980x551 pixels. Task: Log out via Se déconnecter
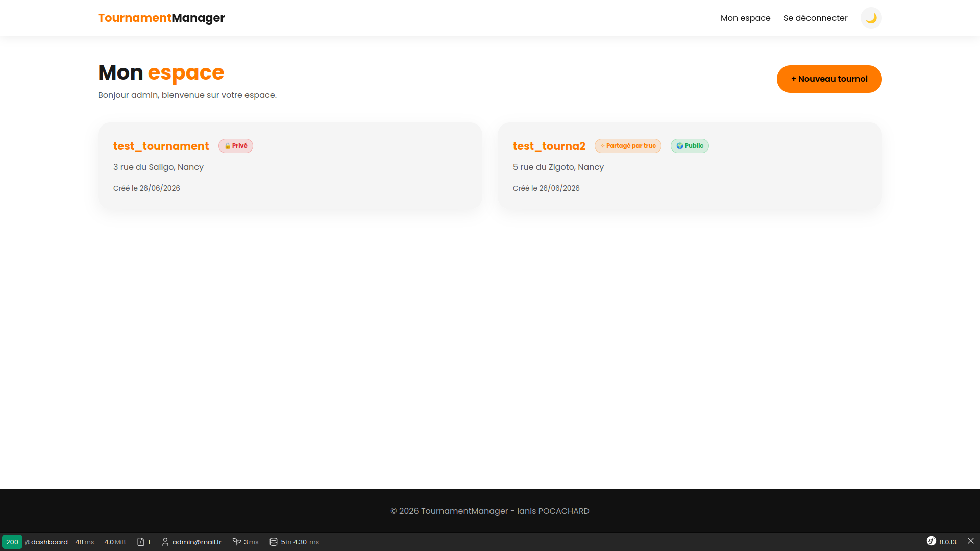[815, 18]
